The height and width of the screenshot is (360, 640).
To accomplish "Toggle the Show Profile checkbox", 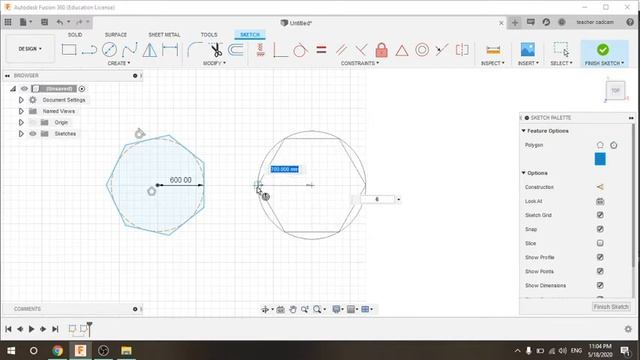I will point(600,257).
